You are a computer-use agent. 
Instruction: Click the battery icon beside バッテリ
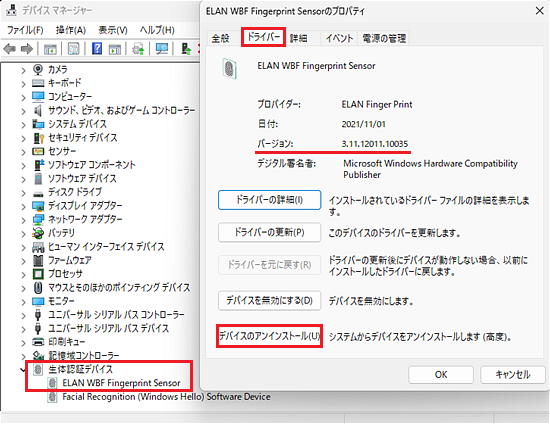38,233
